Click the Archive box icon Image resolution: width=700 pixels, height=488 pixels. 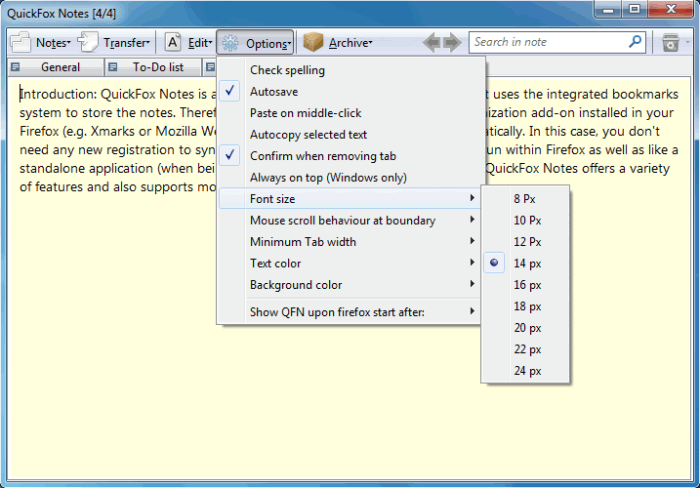click(315, 43)
